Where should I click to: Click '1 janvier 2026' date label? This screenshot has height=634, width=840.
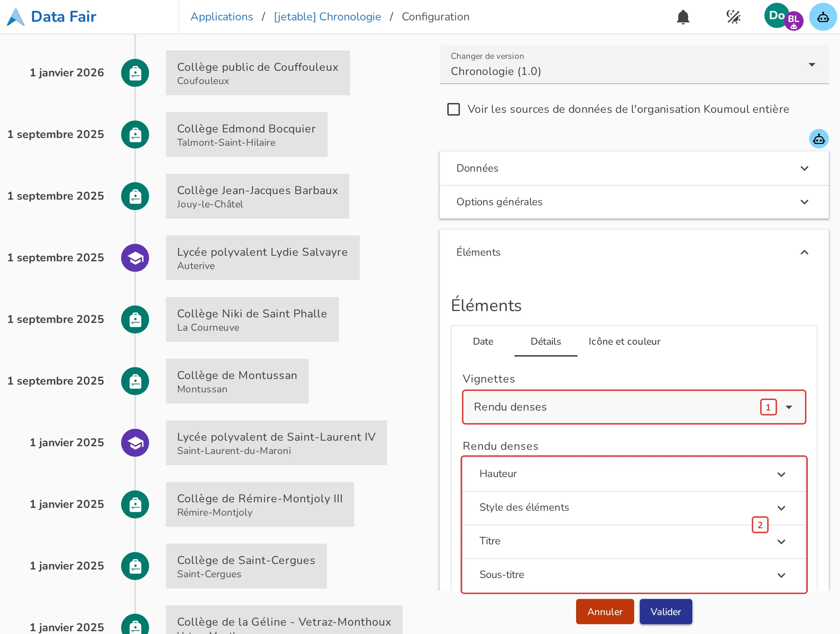tap(67, 73)
